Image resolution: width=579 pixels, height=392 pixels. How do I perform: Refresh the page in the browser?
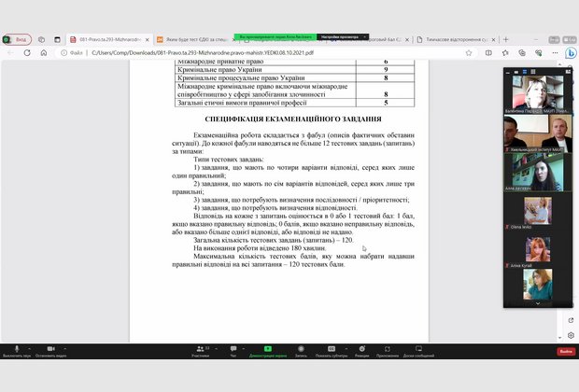click(x=27, y=53)
